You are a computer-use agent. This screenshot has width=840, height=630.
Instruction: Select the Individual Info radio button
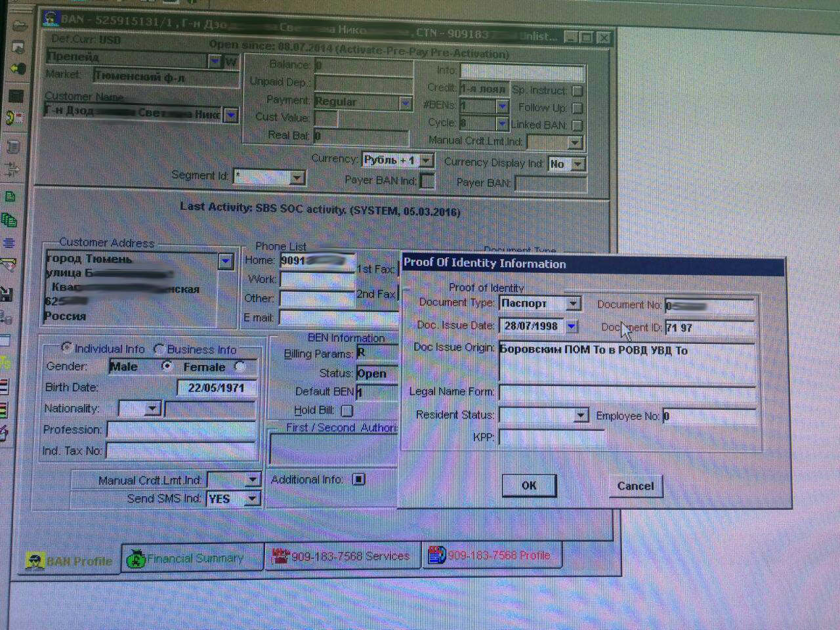pyautogui.click(x=66, y=347)
